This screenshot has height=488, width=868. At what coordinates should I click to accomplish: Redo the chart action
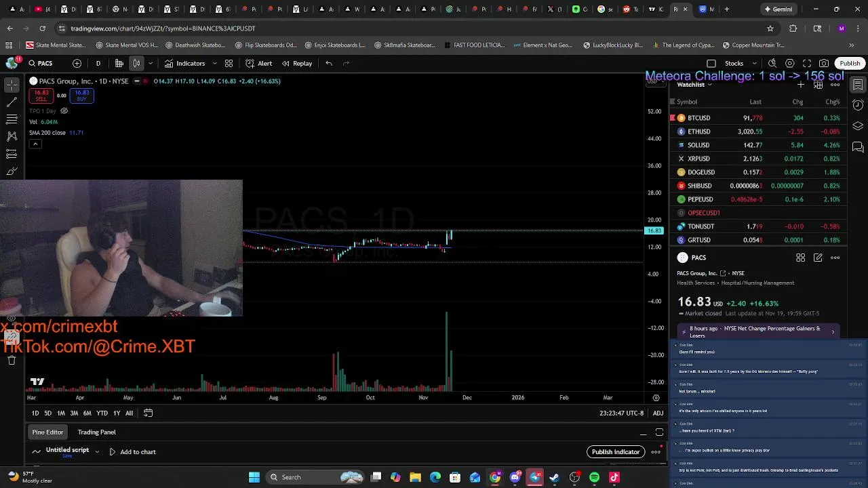346,63
